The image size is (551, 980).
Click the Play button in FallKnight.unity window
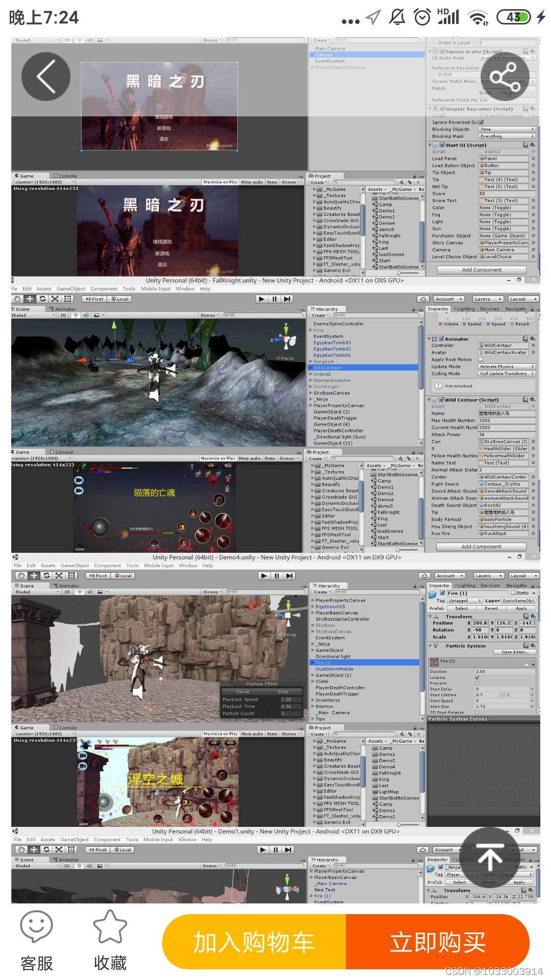262,299
